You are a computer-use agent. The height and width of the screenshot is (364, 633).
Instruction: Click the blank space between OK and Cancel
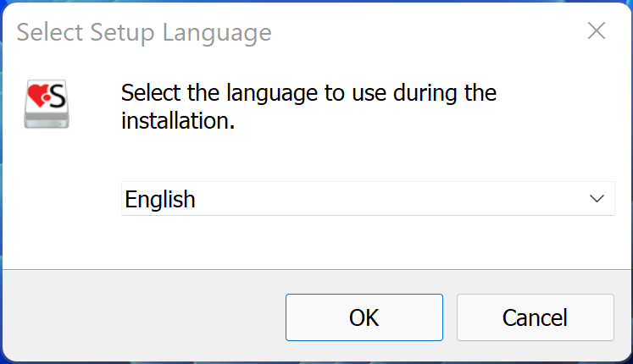pyautogui.click(x=450, y=317)
